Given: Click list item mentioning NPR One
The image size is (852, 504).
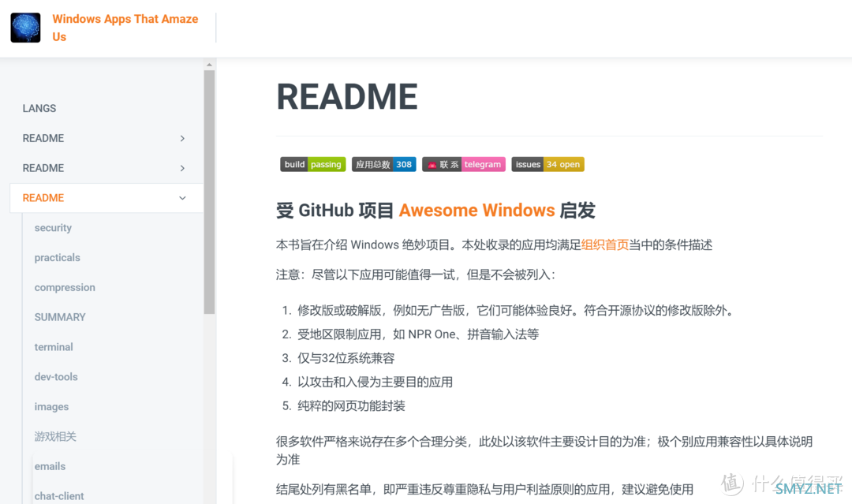Looking at the screenshot, I should point(418,334).
